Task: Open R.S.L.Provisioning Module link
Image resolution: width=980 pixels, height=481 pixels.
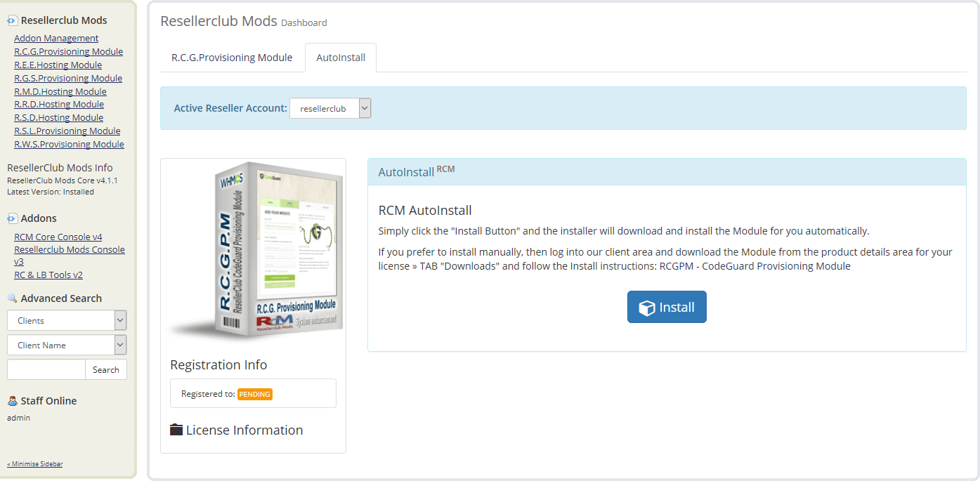Action: point(67,131)
